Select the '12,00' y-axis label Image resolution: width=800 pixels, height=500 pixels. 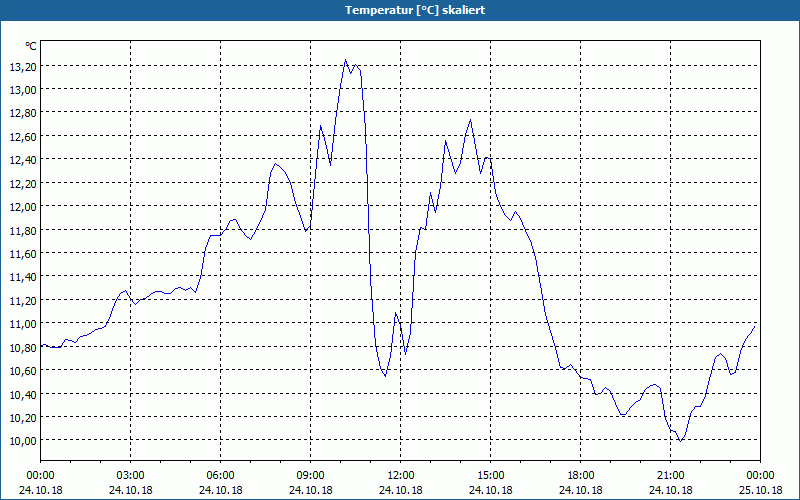pyautogui.click(x=23, y=207)
